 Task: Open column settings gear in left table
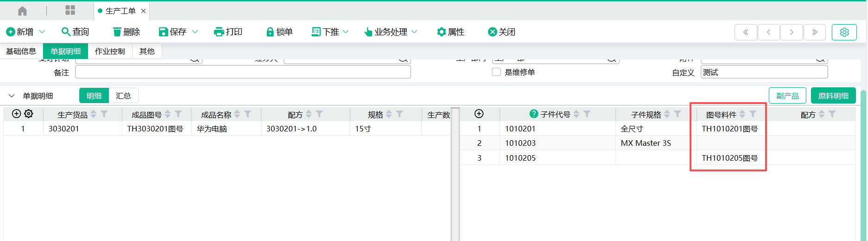29,114
